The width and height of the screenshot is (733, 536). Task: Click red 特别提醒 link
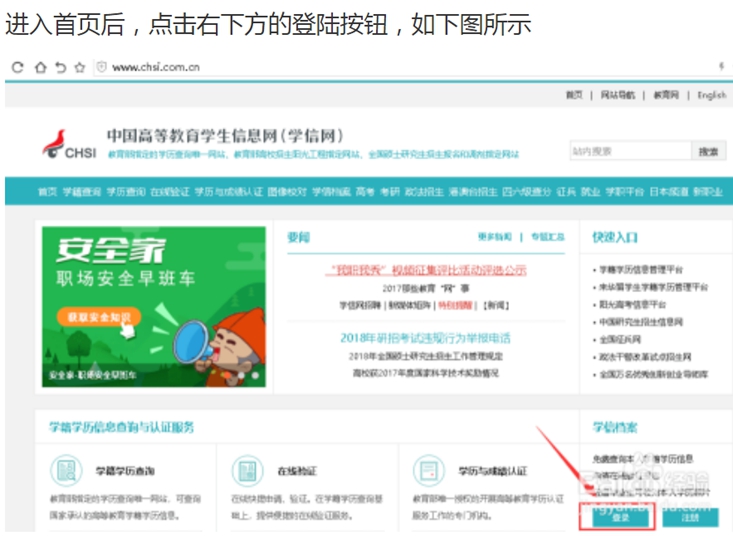tap(455, 306)
